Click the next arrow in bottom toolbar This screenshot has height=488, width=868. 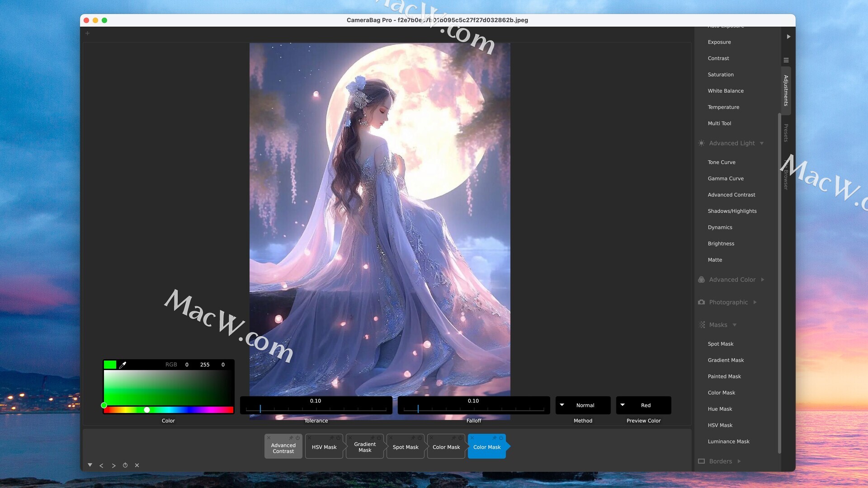coord(113,465)
